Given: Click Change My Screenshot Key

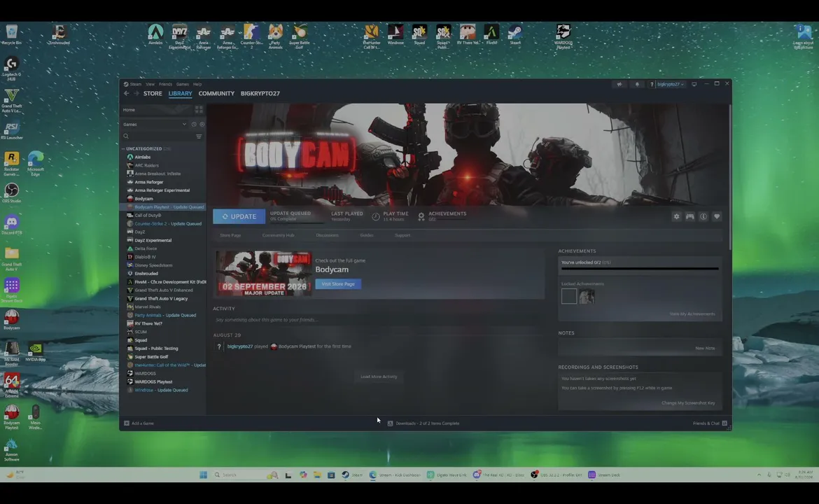Looking at the screenshot, I should pyautogui.click(x=688, y=403).
